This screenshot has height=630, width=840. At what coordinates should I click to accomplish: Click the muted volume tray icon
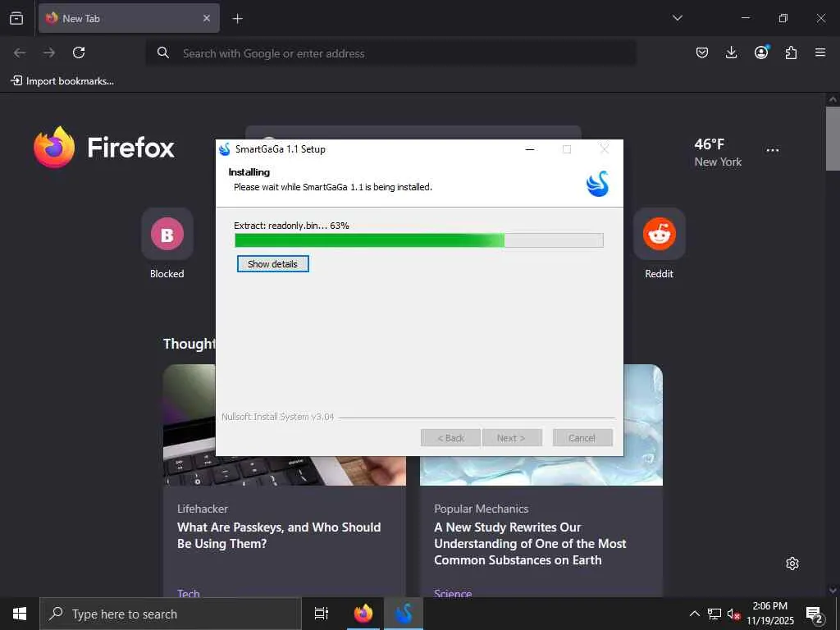tap(733, 614)
